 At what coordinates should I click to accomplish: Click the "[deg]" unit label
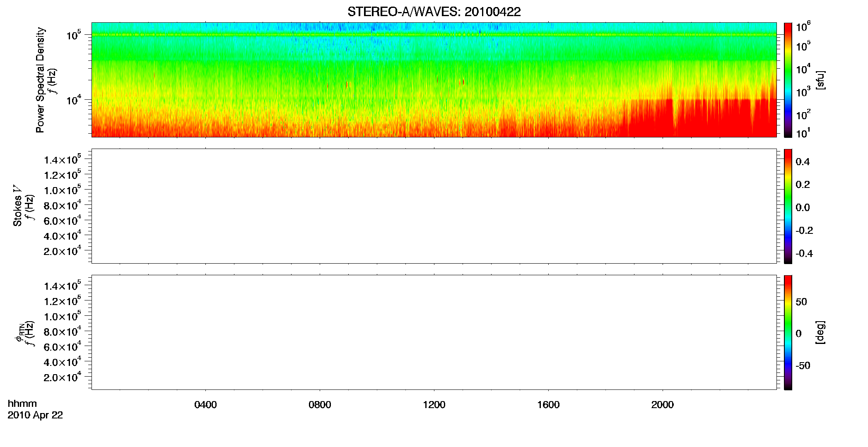[x=820, y=332]
